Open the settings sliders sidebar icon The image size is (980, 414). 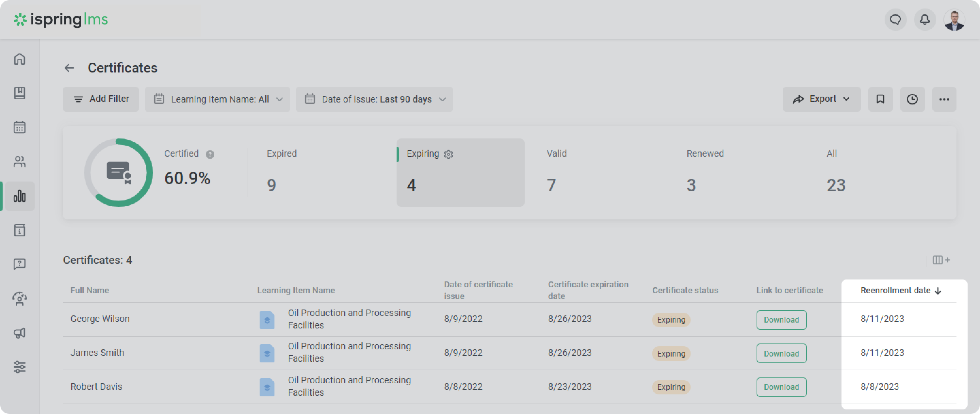pyautogui.click(x=19, y=367)
